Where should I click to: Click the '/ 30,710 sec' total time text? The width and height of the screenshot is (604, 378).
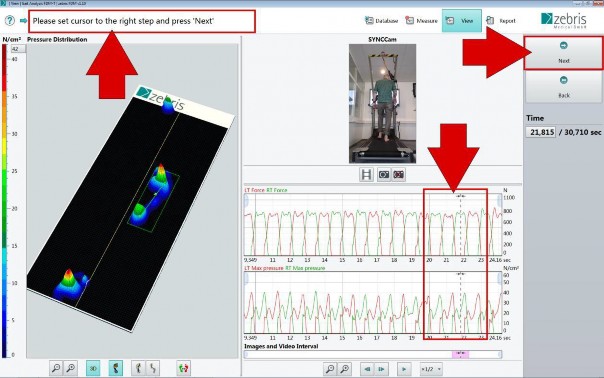pos(580,132)
